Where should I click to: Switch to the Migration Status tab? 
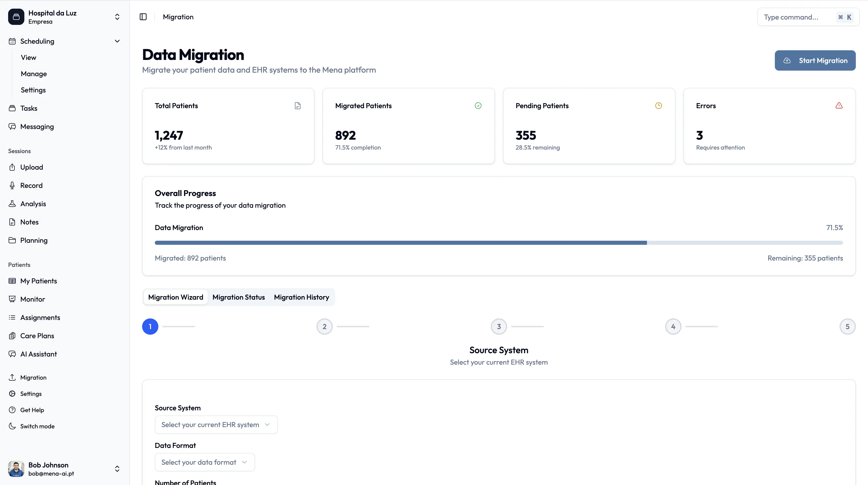[x=238, y=297]
